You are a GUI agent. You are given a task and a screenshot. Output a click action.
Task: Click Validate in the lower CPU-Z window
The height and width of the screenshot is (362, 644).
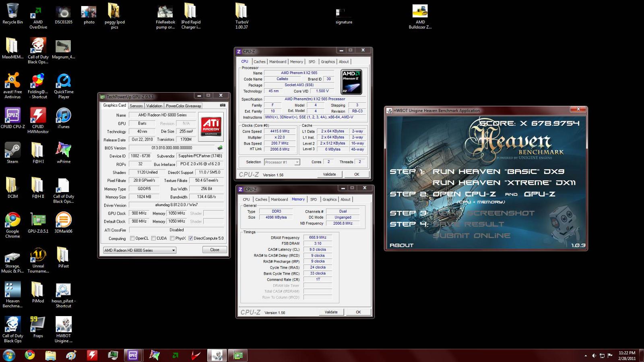[331, 312]
